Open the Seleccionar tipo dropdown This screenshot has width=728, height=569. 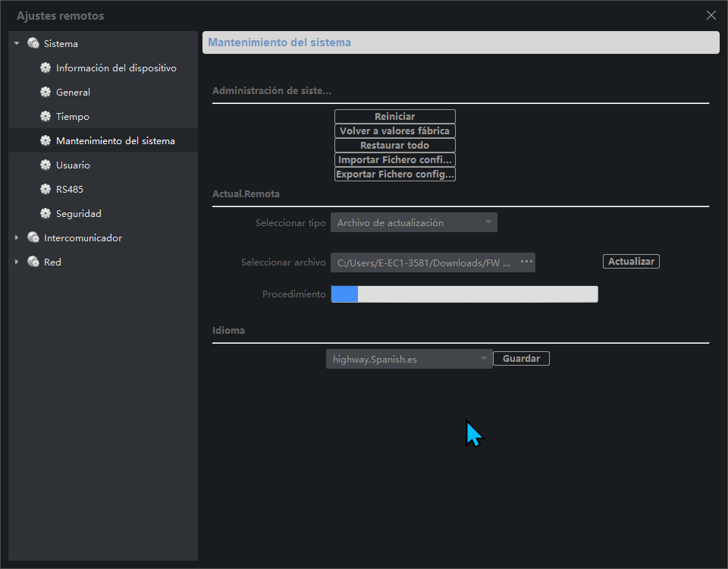click(414, 222)
